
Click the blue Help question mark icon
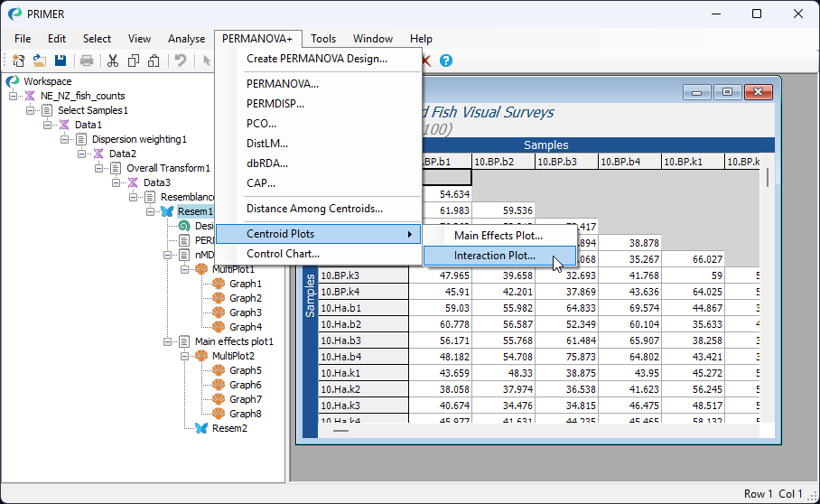pyautogui.click(x=445, y=61)
